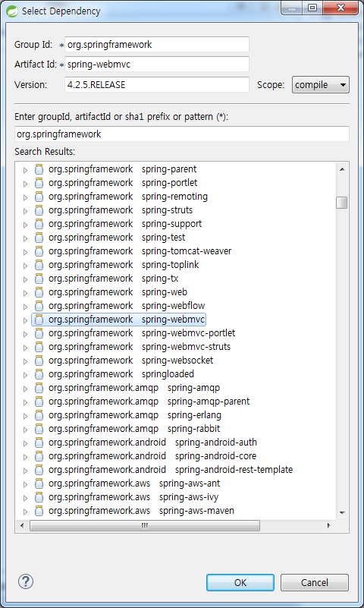Click the Cancel button
Image resolution: width=364 pixels, height=608 pixels.
pos(315,582)
